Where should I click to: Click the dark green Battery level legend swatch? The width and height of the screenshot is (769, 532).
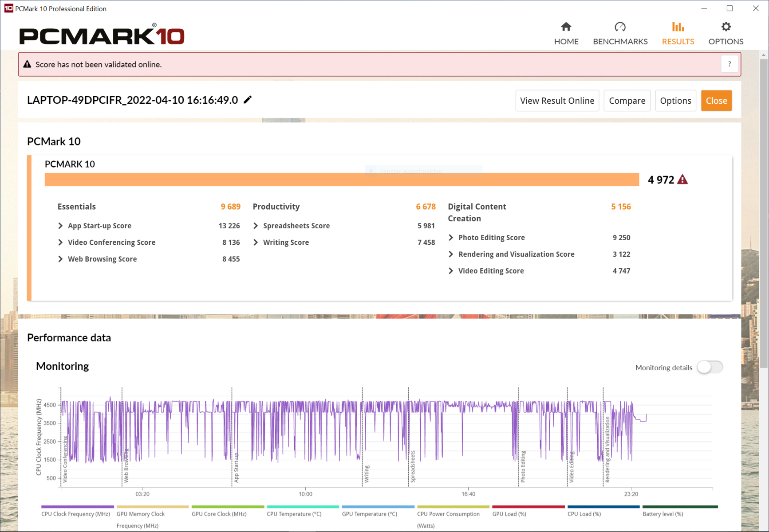680,506
